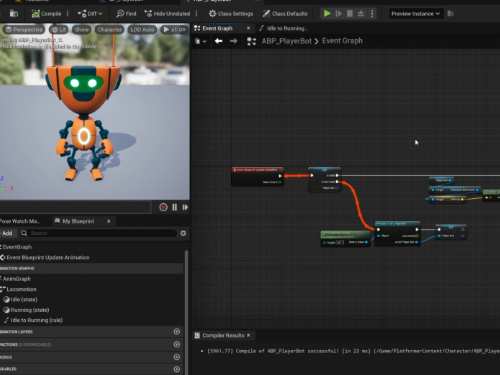Viewport: 500px width, 375px height.
Task: Select EventGraph in My Blueprint tree
Action: click(17, 247)
